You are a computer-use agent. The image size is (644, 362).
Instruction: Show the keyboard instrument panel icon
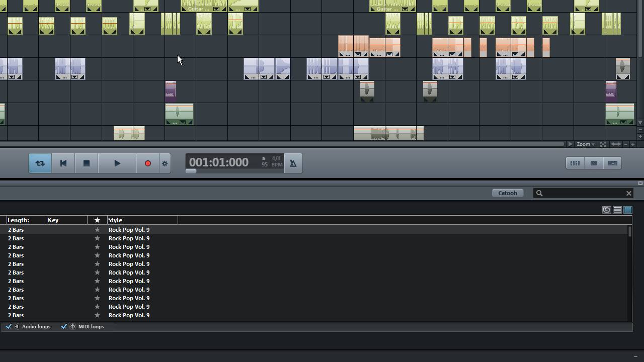tap(594, 163)
